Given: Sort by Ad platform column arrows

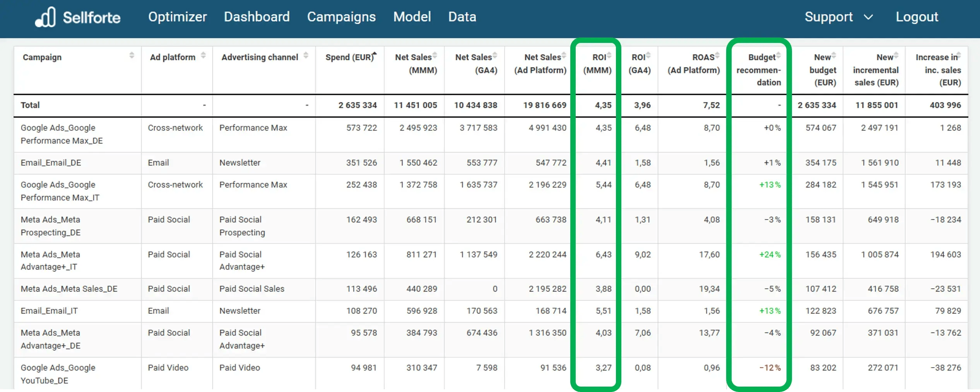Looking at the screenshot, I should [203, 55].
